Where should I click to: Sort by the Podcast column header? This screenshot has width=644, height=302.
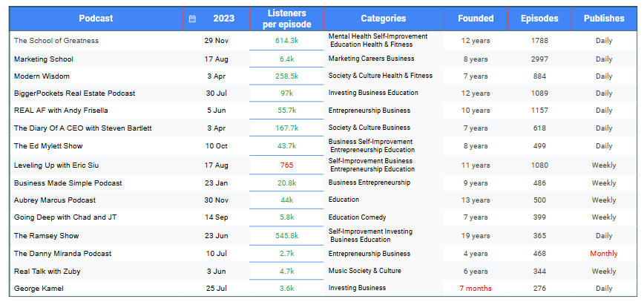(96, 19)
